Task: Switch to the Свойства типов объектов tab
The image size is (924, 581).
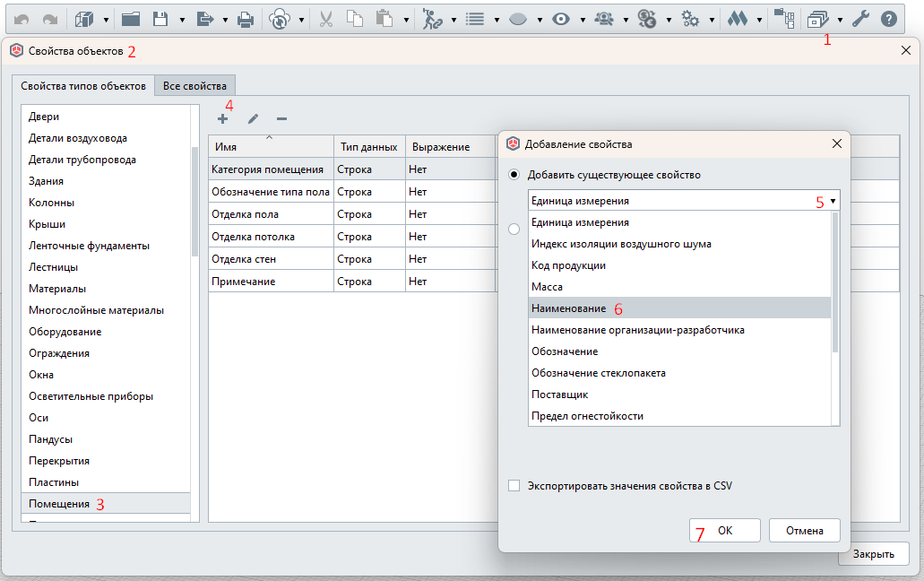Action: [83, 86]
